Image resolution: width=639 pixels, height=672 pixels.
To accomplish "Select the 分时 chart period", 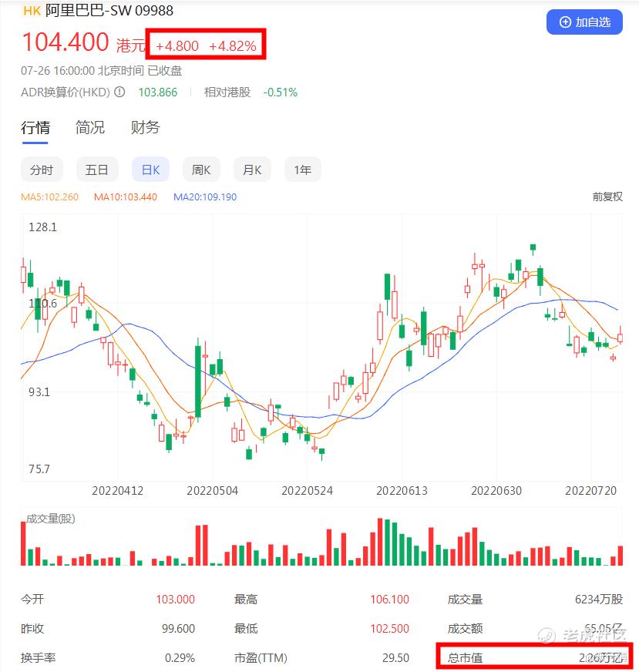I will (42, 170).
